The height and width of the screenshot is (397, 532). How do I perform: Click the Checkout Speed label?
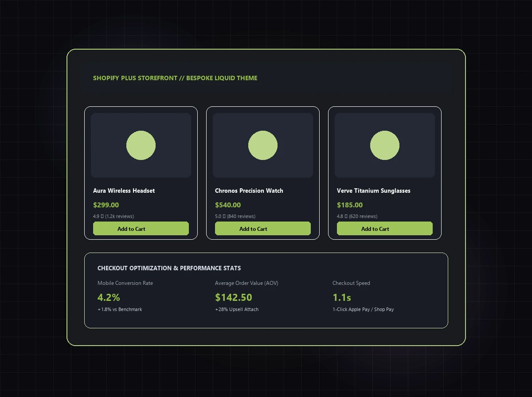[x=351, y=283]
